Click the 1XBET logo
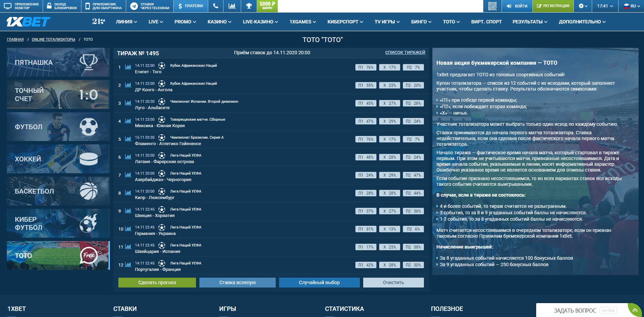 (x=28, y=22)
